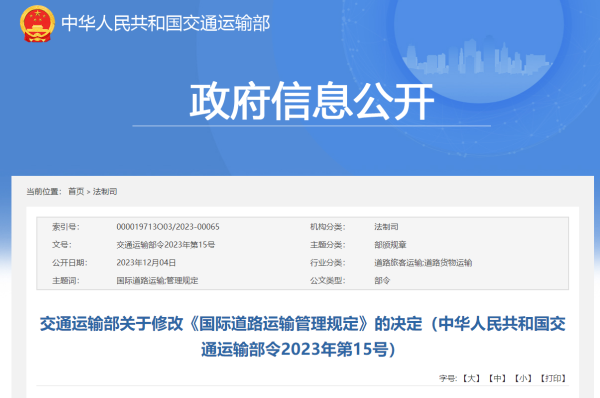This screenshot has height=398, width=600.
Task: Select industry category 道路旅客运输;道路货物运输
Action: click(x=423, y=263)
